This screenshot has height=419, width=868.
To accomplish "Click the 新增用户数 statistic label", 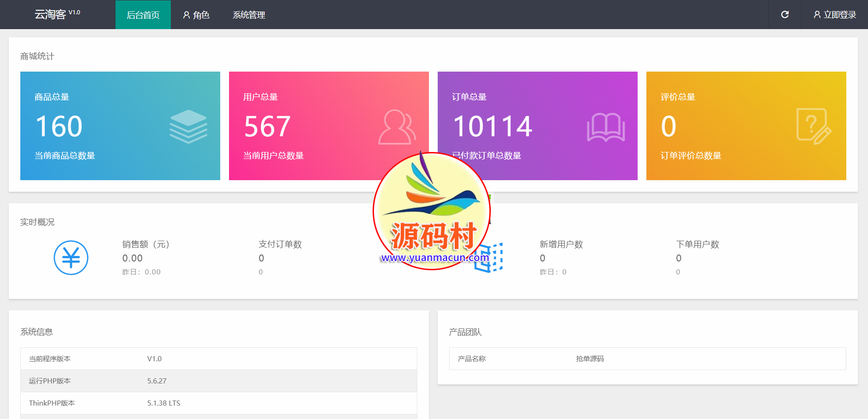I will [561, 244].
